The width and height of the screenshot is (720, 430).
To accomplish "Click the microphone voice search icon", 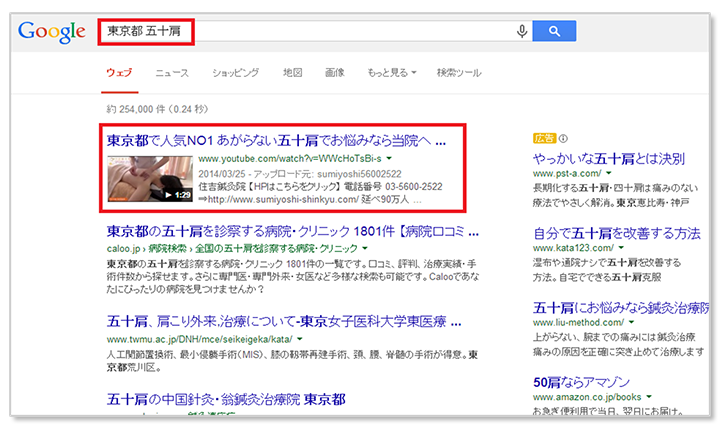I will pyautogui.click(x=522, y=31).
